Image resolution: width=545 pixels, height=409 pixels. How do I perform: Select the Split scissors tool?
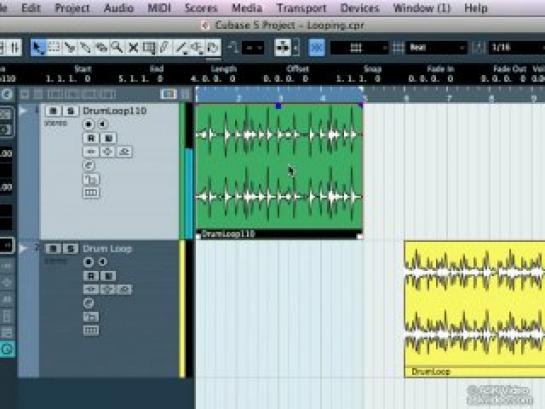click(x=70, y=47)
